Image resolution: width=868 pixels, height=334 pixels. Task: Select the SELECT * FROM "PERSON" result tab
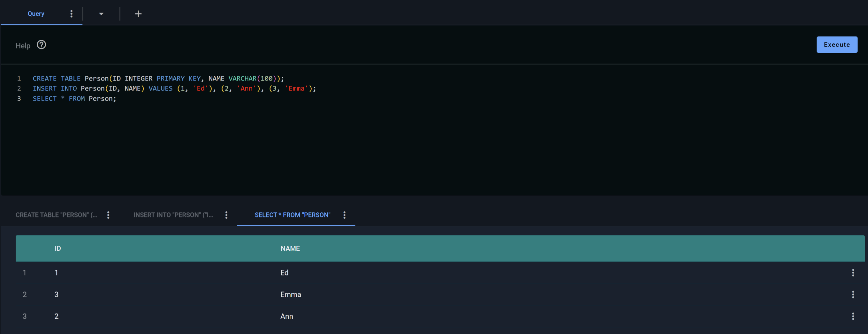[293, 215]
